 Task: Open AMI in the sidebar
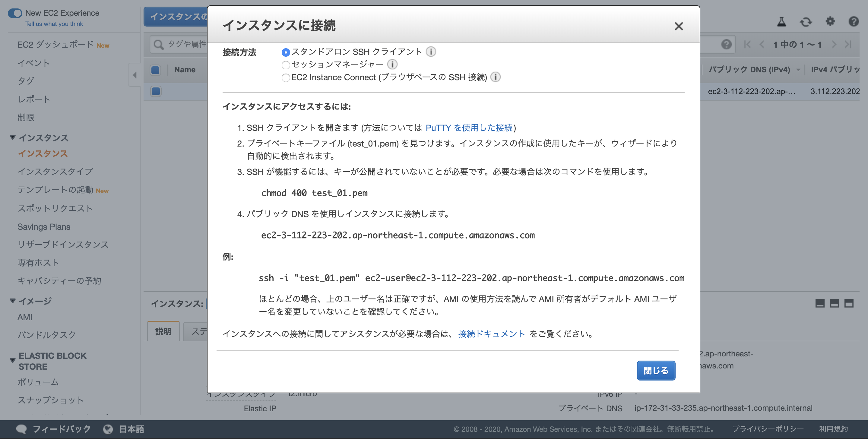[25, 317]
